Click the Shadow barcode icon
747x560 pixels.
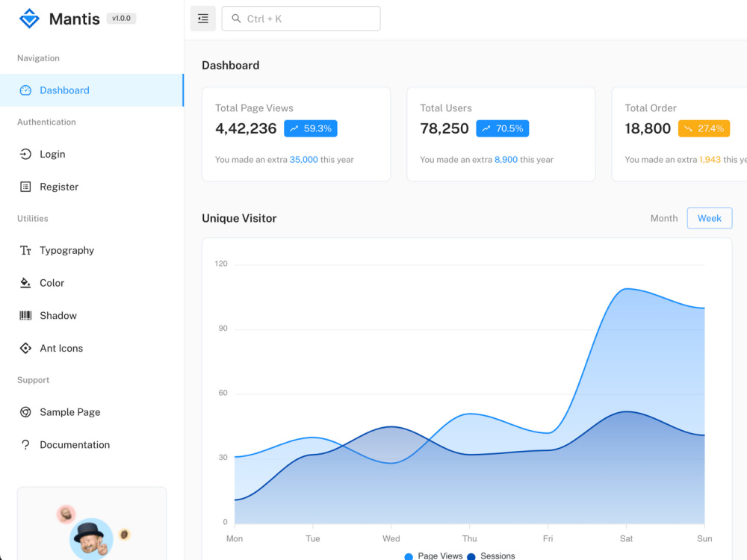[x=25, y=315]
